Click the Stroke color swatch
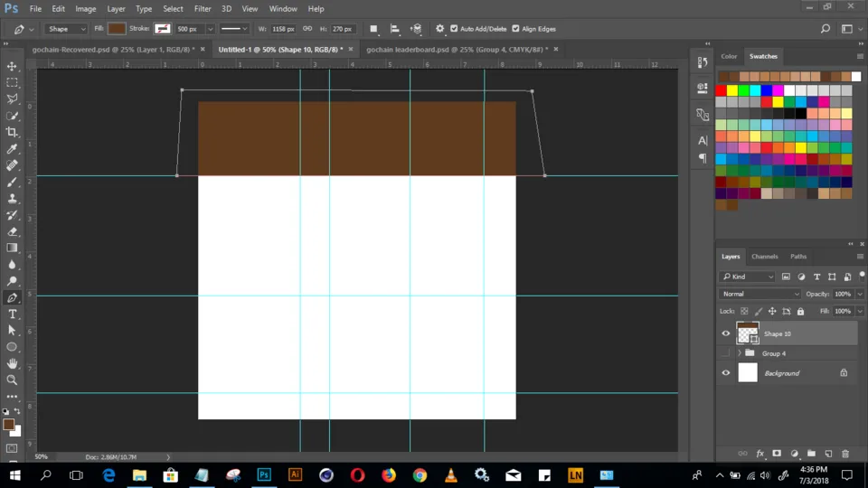This screenshot has height=488, width=868. click(162, 29)
